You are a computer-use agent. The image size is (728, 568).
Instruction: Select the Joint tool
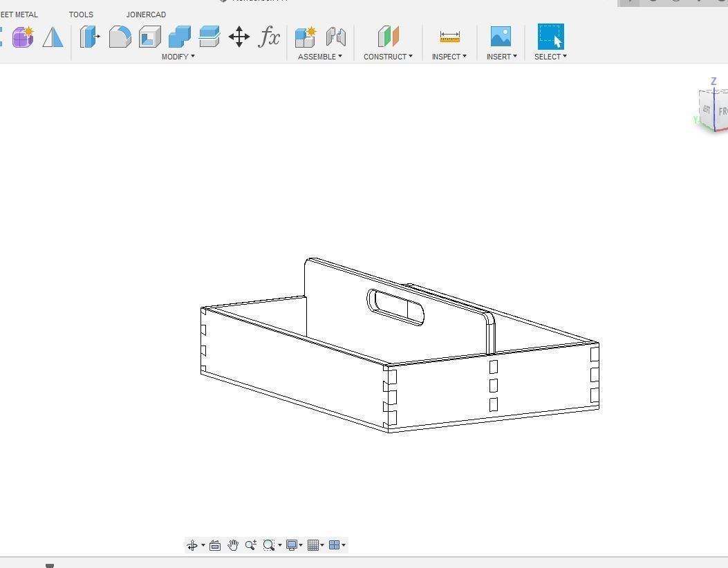[336, 37]
